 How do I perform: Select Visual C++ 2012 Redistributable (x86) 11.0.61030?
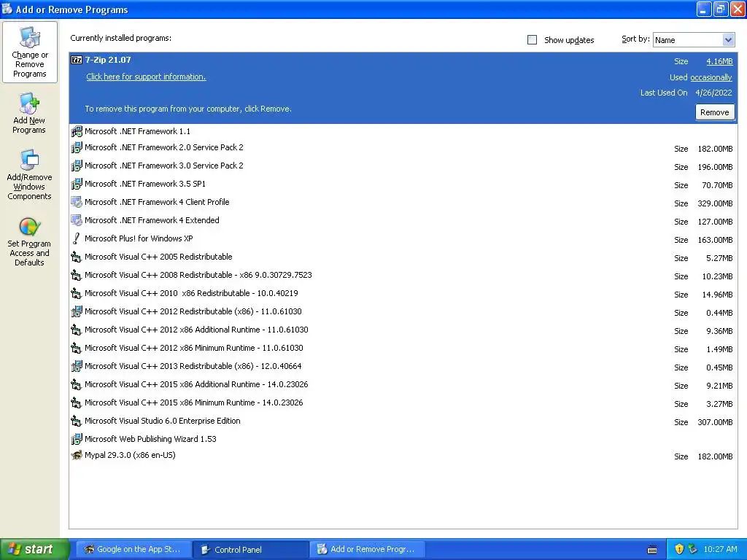coord(403,311)
